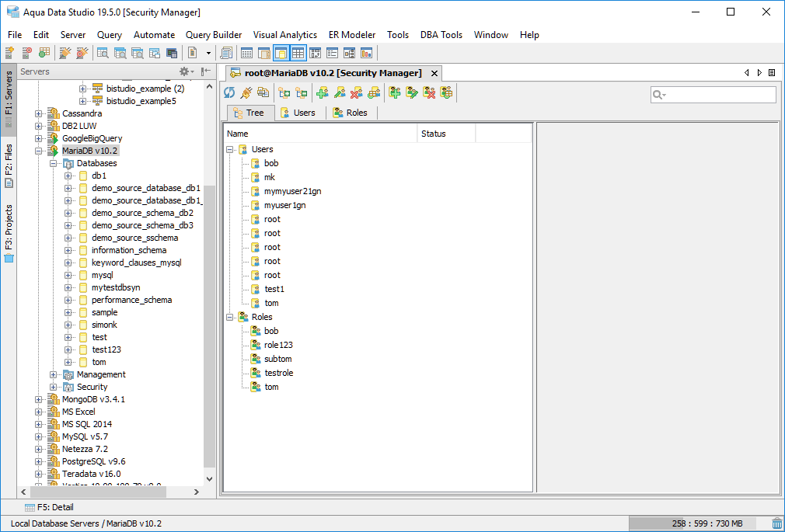Click the ER diagram toolbar icon

pyautogui.click(x=350, y=53)
